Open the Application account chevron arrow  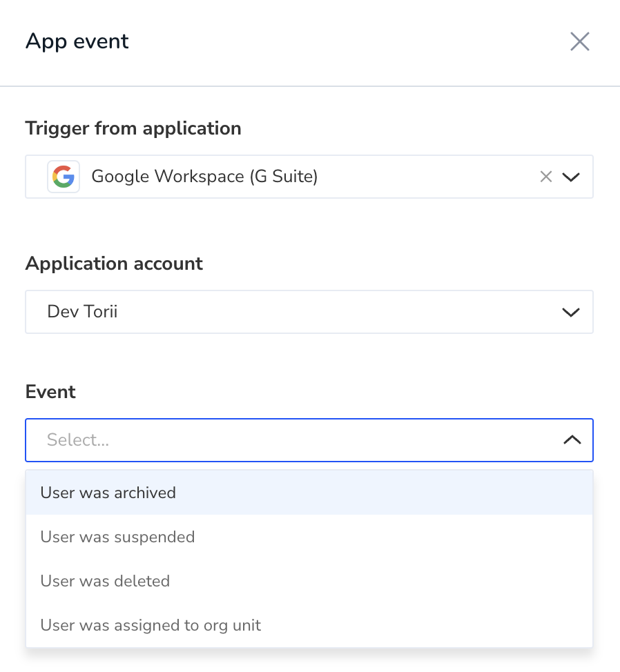point(571,312)
